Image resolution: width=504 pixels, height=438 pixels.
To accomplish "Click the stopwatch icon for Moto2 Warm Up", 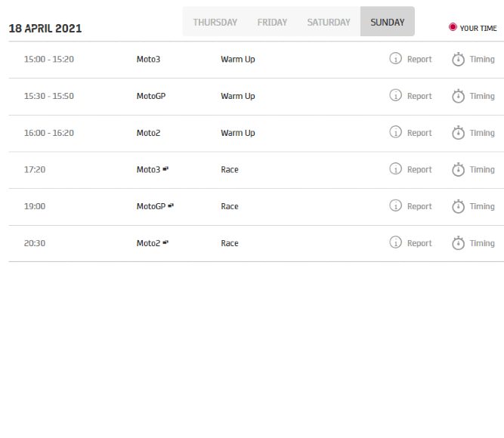I will click(x=458, y=132).
